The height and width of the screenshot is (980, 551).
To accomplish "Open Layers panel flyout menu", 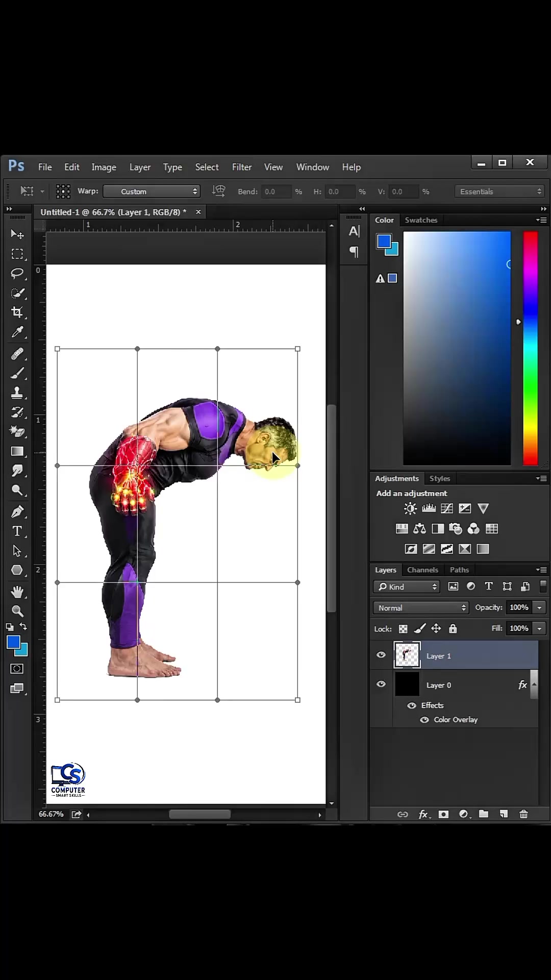I will tap(542, 570).
